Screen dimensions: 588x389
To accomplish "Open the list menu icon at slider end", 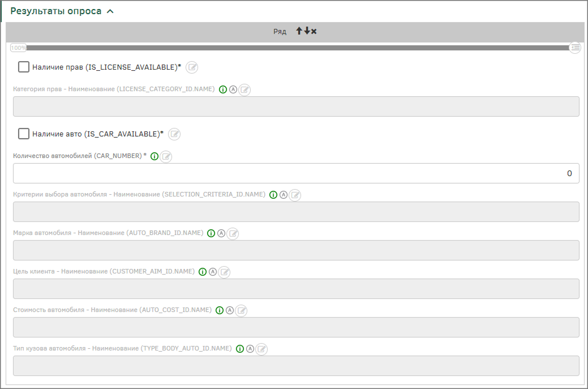I will pos(576,48).
